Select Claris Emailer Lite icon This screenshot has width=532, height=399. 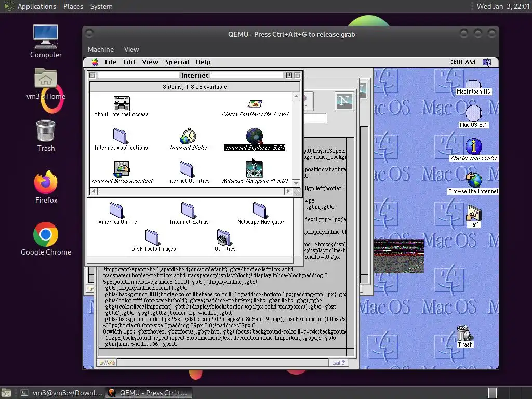coord(255,104)
